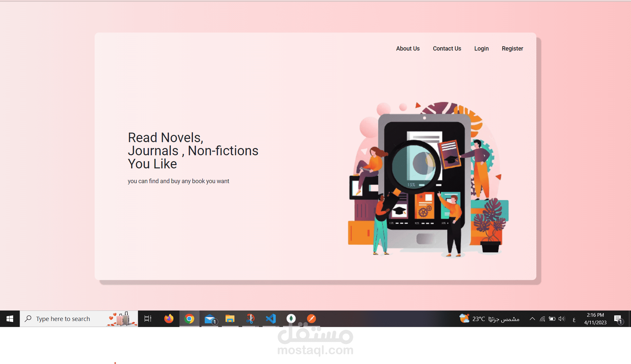
Task: Open Postman from the taskbar
Action: (311, 319)
